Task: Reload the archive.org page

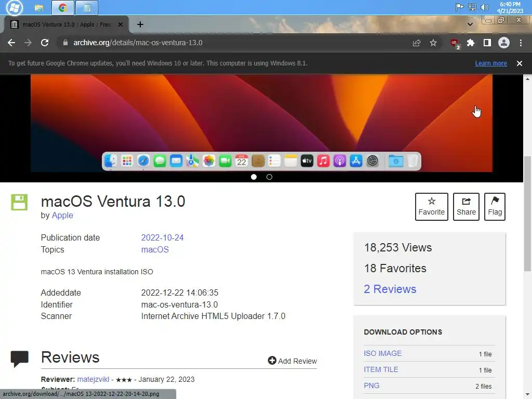Action: 45,43
